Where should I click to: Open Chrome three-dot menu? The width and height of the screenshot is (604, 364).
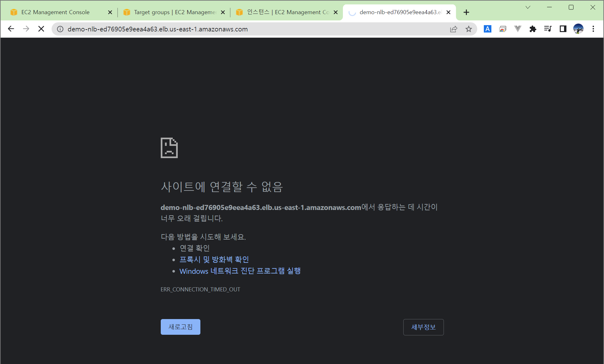coord(593,29)
